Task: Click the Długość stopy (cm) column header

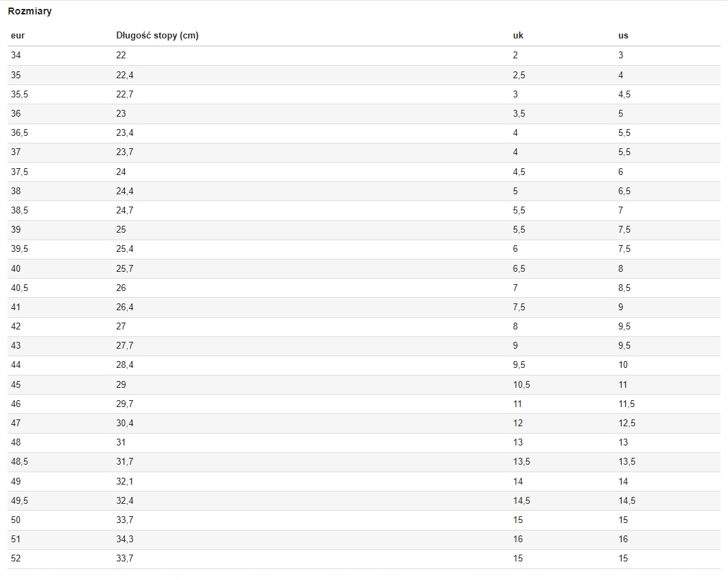Action: (157, 36)
